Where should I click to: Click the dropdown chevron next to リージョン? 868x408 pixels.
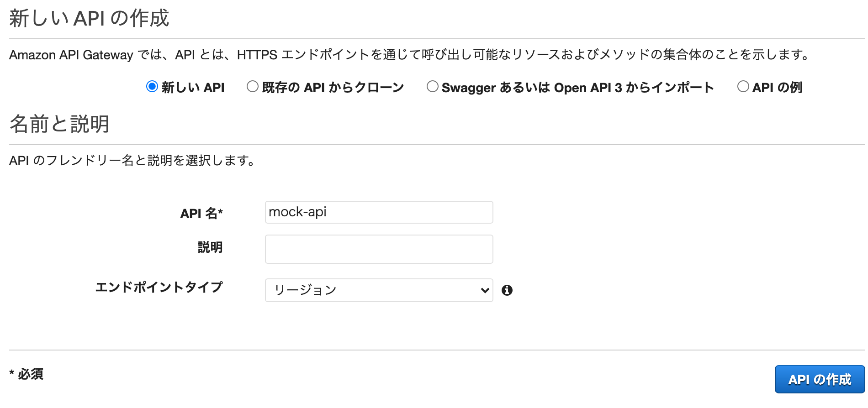485,290
